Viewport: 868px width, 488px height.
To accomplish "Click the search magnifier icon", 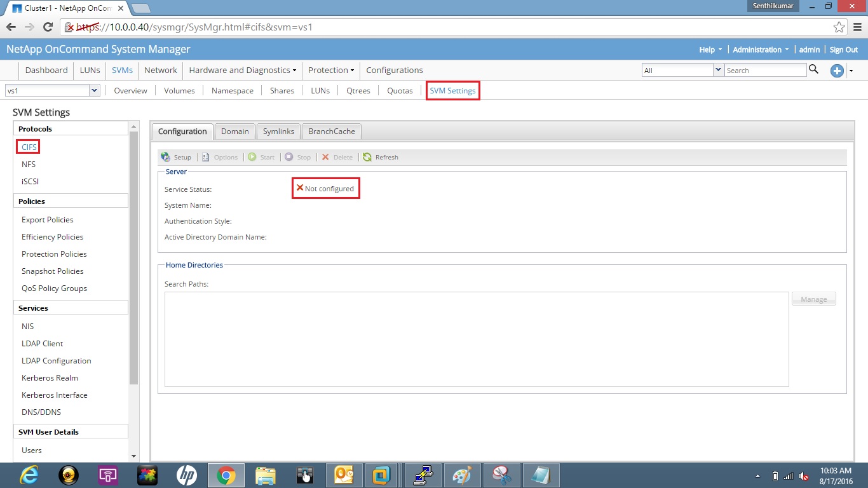I will [814, 70].
